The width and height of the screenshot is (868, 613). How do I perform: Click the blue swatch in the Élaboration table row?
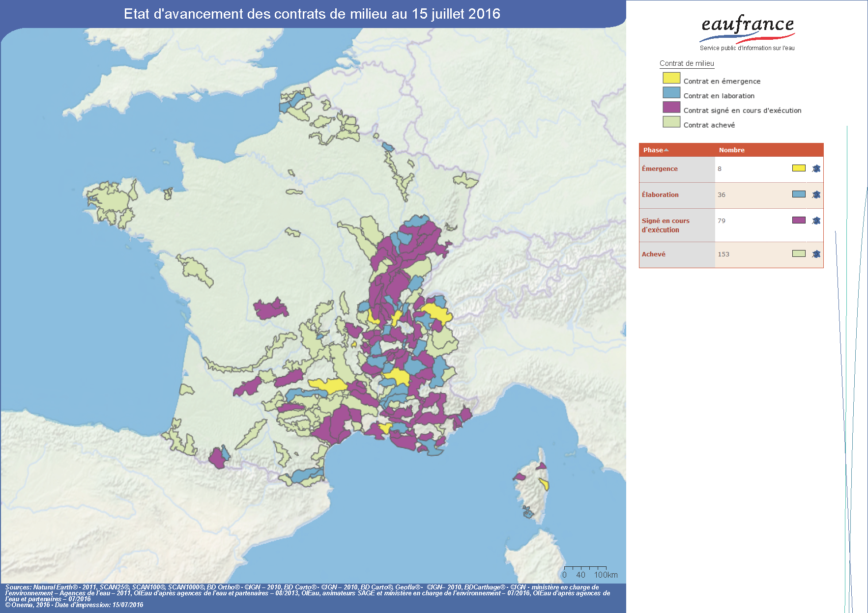(x=799, y=194)
